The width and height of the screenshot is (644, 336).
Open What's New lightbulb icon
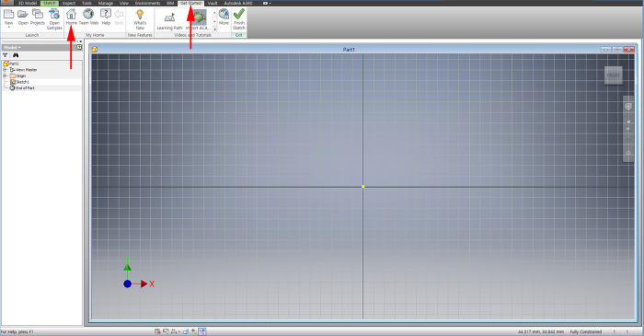[140, 15]
